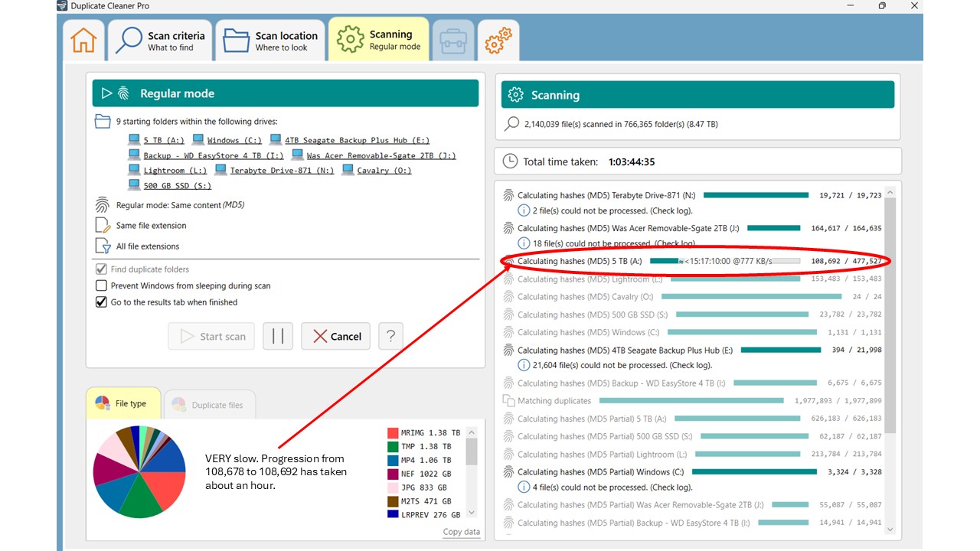Screen dimensions: 980x551
Task: Open the Scan location tab
Action: coord(269,41)
